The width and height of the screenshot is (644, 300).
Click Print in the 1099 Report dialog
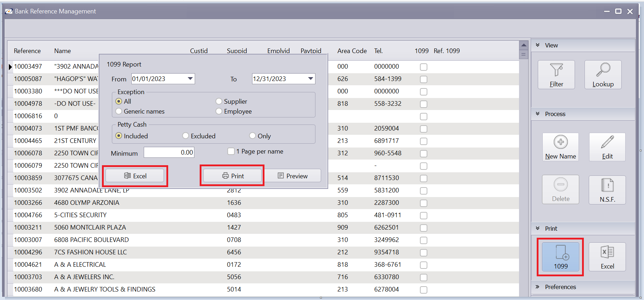[x=232, y=176]
